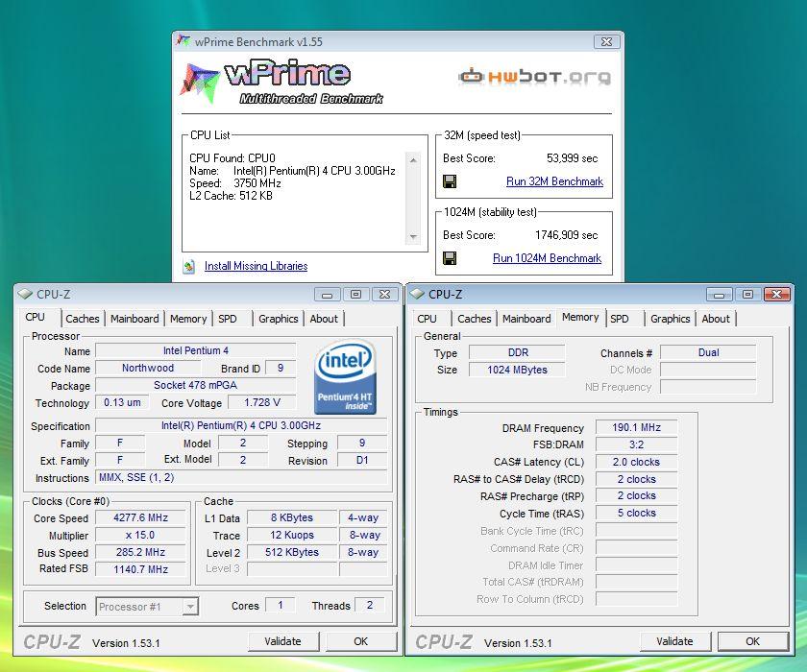This screenshot has width=807, height=672.
Task: Click the CPU List scrollbar down arrow
Action: [x=413, y=236]
